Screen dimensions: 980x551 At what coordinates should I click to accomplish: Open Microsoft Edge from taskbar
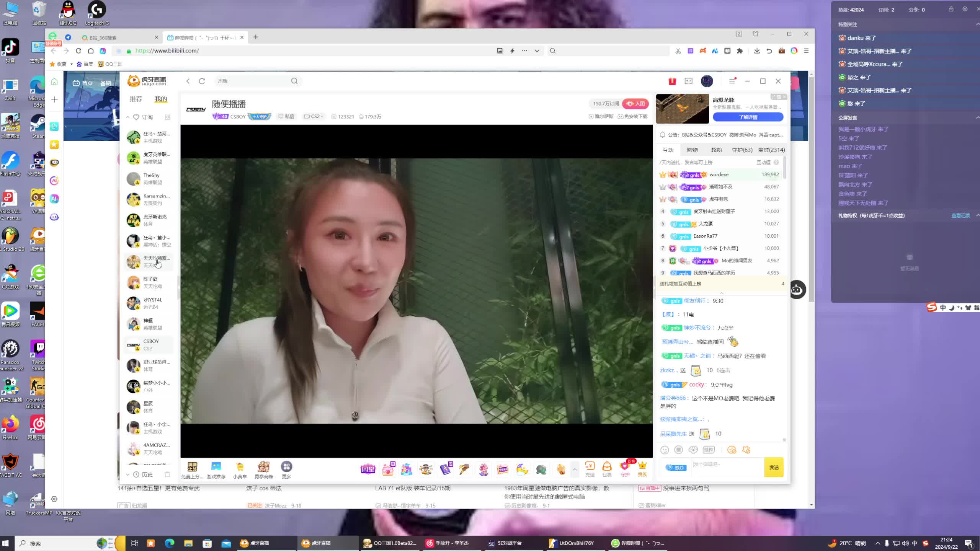tap(170, 543)
